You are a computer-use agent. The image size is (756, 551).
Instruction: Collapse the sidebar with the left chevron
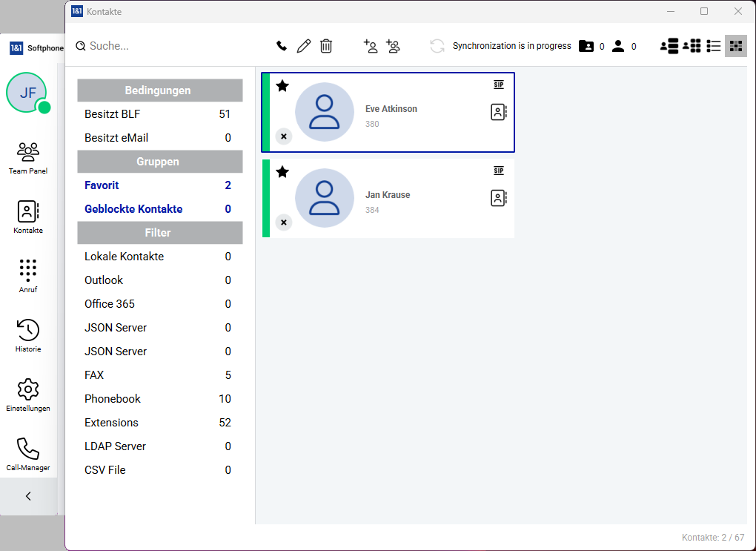coord(28,496)
